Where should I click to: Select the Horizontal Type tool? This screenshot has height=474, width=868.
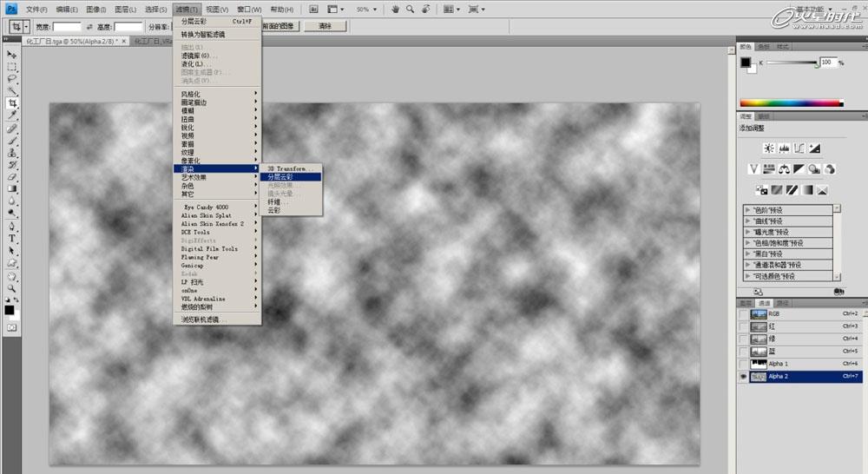click(11, 238)
